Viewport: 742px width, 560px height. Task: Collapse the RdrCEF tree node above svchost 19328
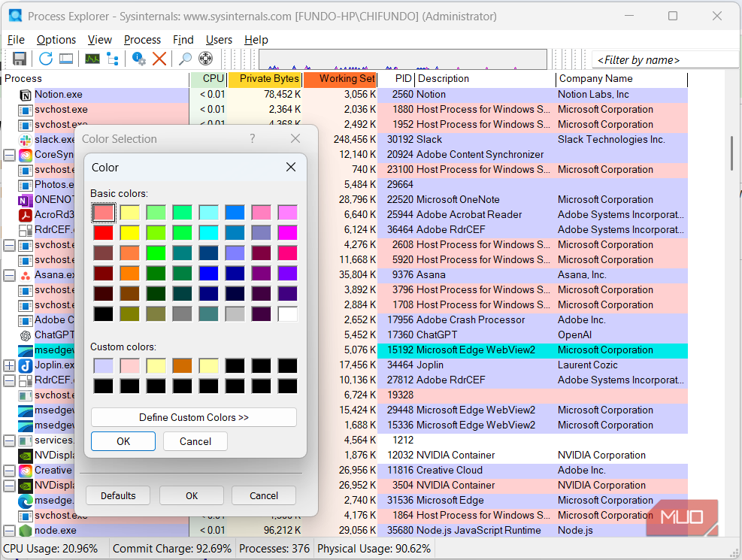point(10,381)
